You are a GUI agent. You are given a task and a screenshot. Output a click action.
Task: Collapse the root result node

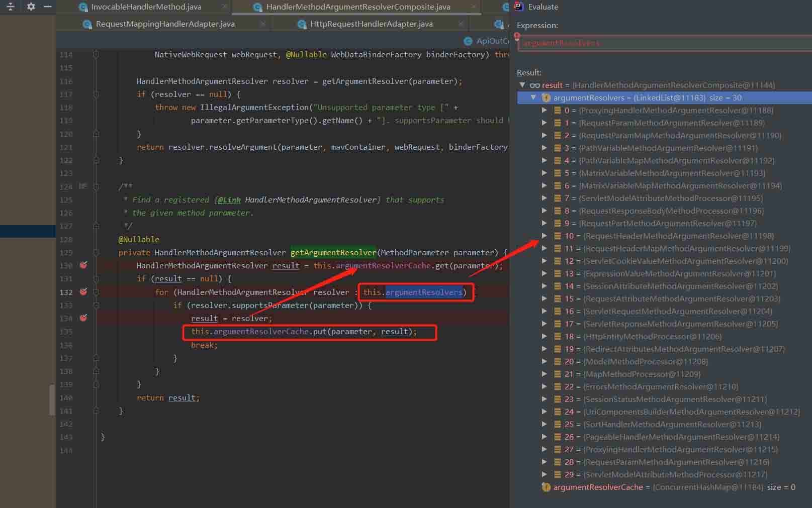522,85
